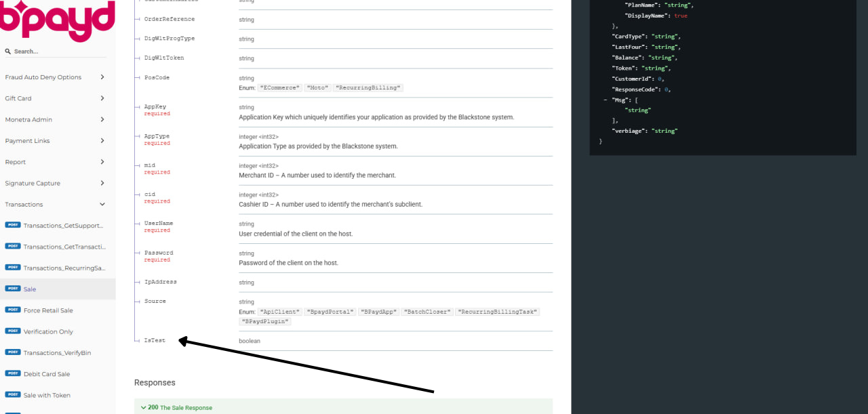The image size is (868, 414).
Task: Click POST badge beside Debit Card Sale
Action: 13,373
